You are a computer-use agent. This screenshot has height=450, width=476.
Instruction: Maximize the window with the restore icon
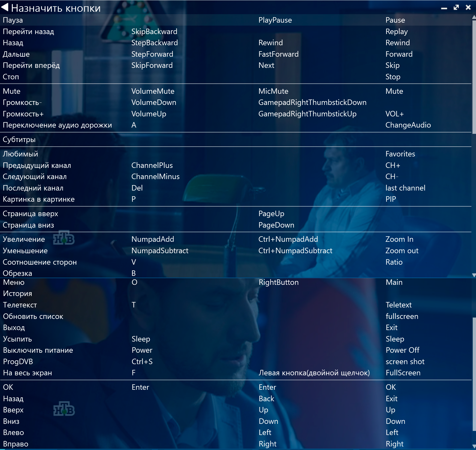coord(456,7)
